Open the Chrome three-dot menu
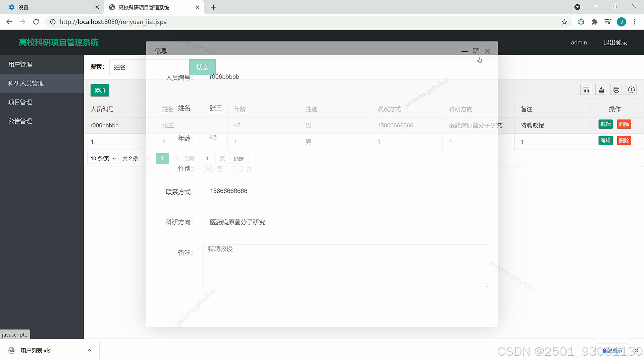644x362 pixels. (635, 22)
